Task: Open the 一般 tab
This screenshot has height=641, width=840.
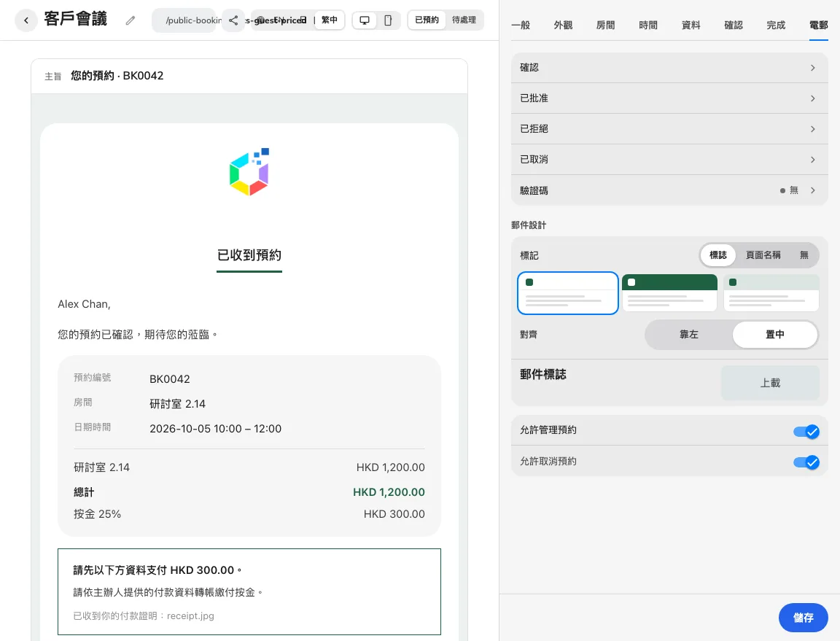Action: coord(521,25)
